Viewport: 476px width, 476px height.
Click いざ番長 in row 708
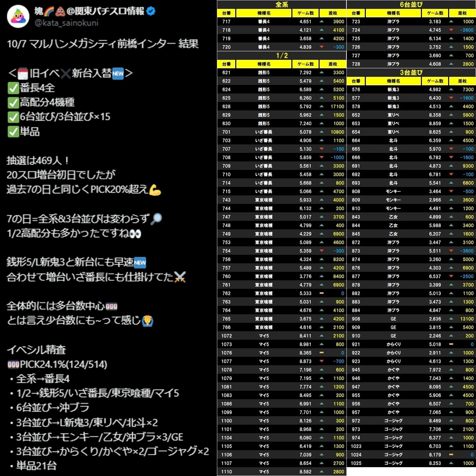[264, 157]
